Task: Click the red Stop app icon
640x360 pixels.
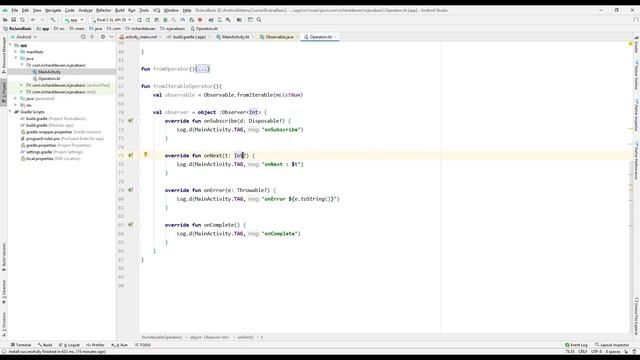Action: (x=200, y=20)
